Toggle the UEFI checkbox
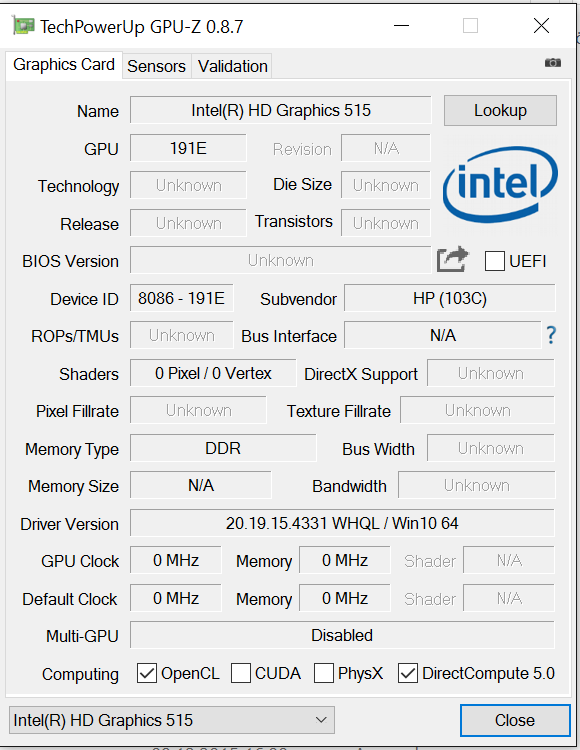The width and height of the screenshot is (580, 750). pyautogui.click(x=494, y=261)
